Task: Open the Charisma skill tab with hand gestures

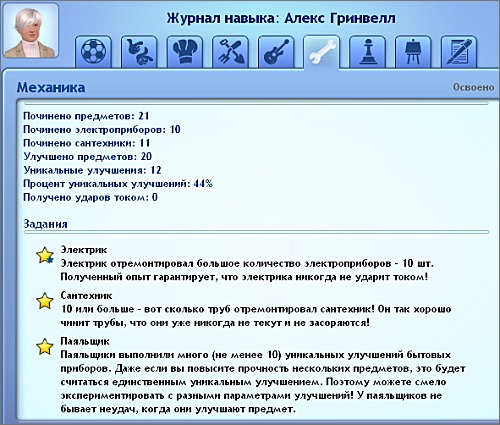Action: pyautogui.click(x=139, y=52)
